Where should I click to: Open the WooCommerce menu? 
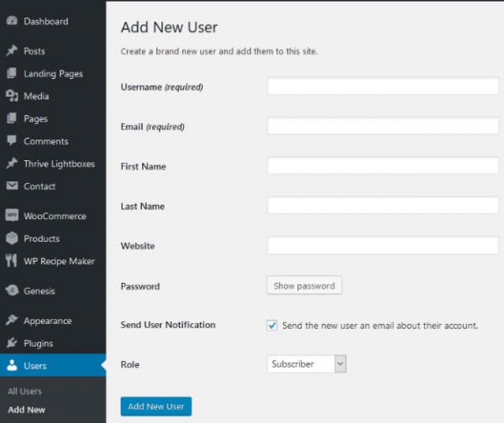(53, 216)
